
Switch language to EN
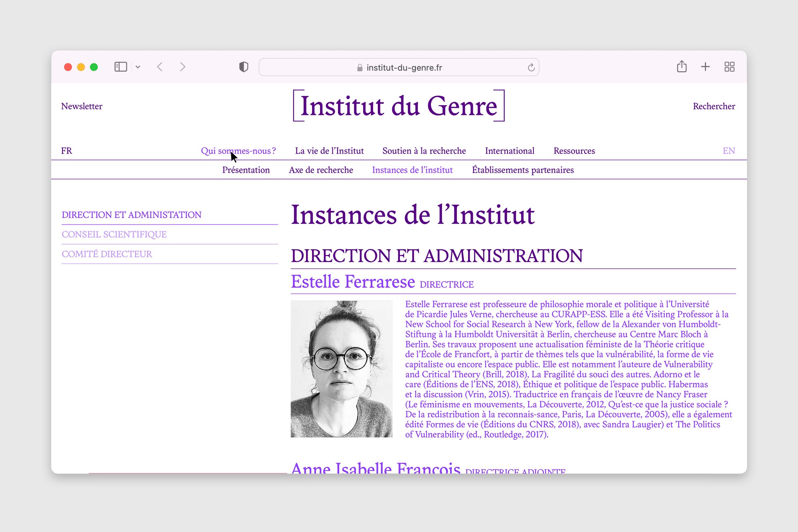pos(729,151)
